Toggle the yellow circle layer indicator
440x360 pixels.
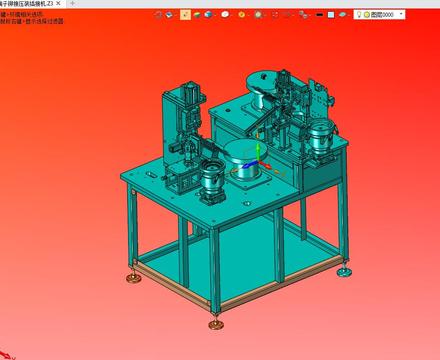tap(366, 15)
